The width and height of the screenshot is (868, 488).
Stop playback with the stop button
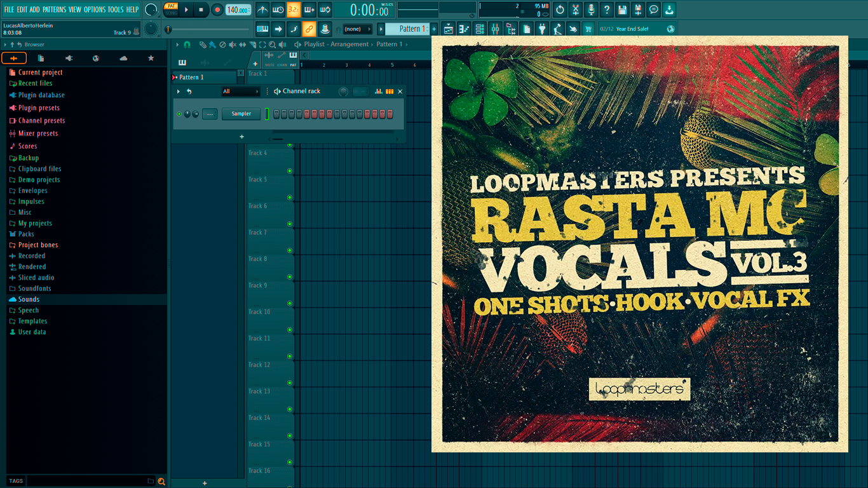pos(201,10)
